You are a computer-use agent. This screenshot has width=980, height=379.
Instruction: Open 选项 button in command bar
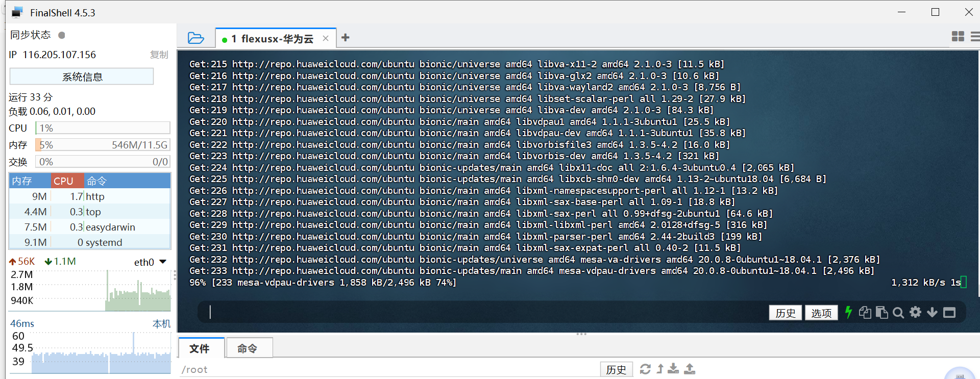pos(821,313)
